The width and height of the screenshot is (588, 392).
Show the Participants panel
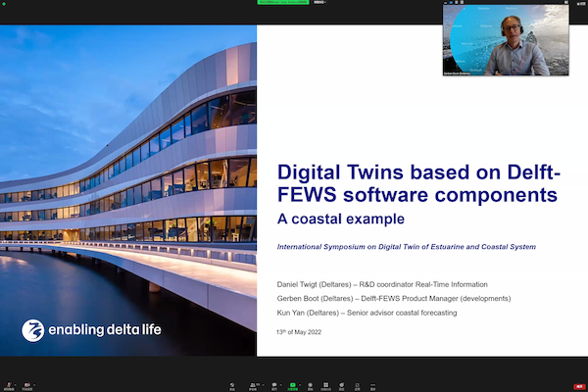[x=254, y=384]
